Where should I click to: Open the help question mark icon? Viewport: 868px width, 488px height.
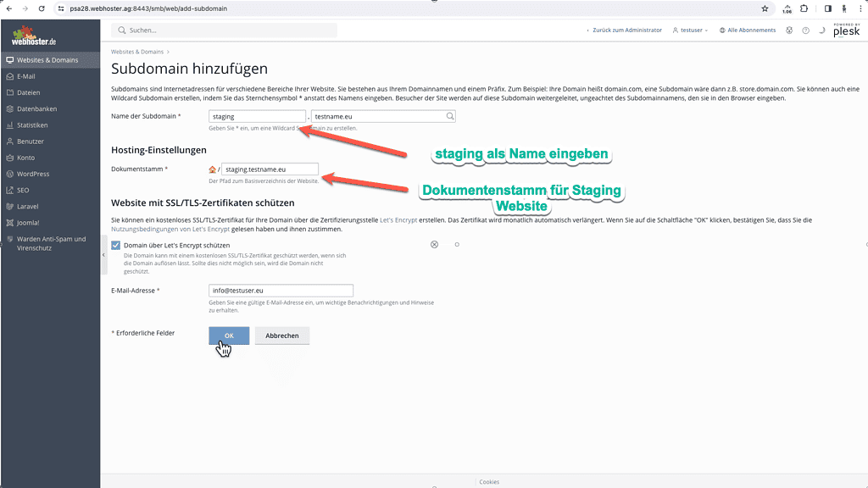pyautogui.click(x=806, y=30)
